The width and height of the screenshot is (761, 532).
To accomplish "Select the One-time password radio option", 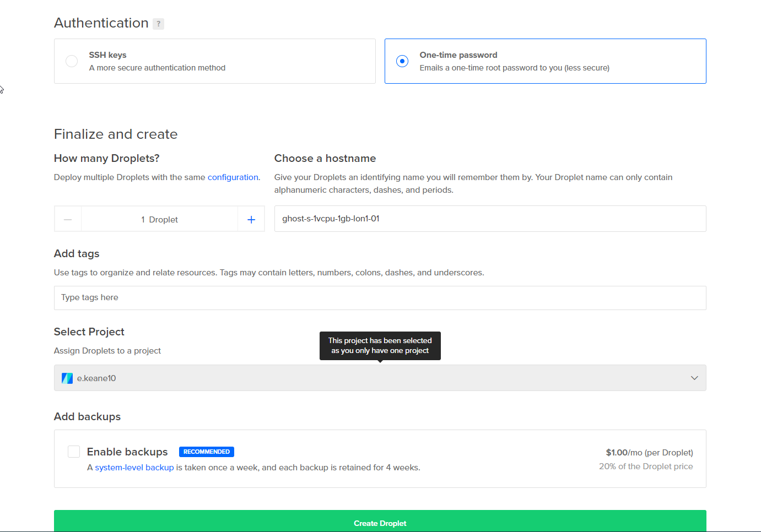I will (402, 61).
